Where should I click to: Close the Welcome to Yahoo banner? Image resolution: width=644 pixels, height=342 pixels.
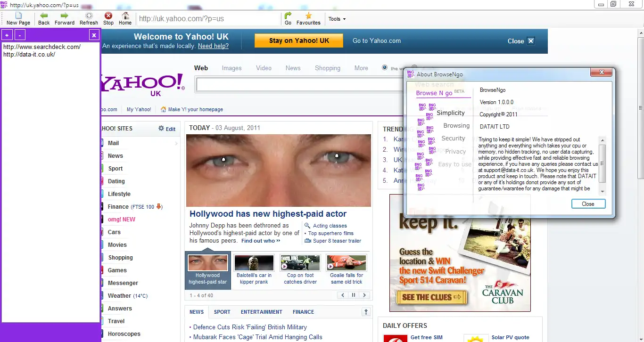pyautogui.click(x=521, y=41)
